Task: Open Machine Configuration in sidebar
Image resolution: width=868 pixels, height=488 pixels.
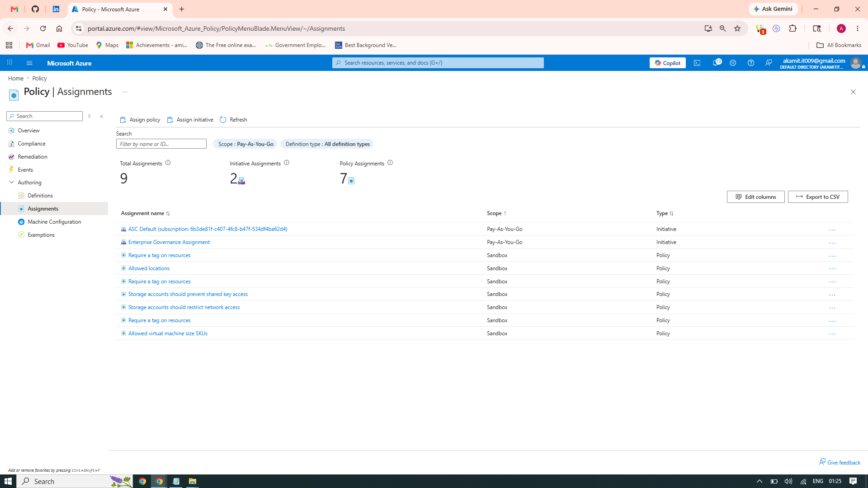Action: (x=54, y=222)
